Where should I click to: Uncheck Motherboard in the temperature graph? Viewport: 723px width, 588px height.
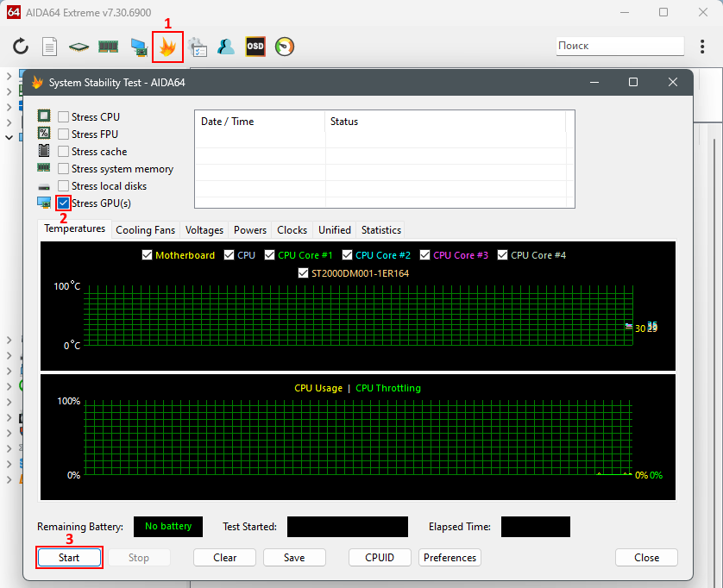(147, 255)
